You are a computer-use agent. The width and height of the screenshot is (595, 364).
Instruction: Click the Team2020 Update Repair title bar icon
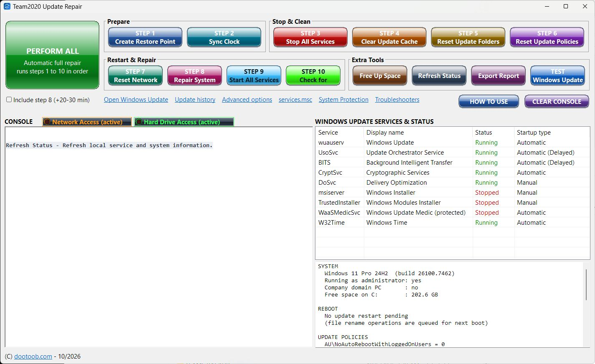[x=7, y=6]
